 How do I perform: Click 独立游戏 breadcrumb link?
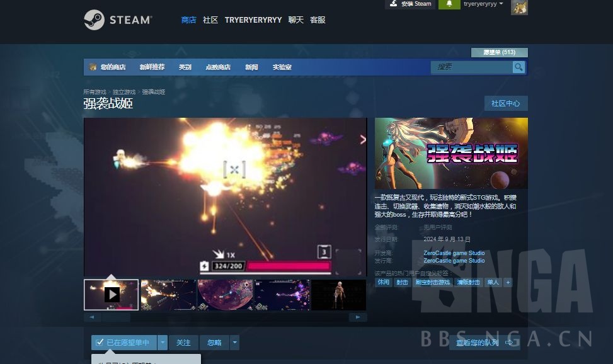(124, 92)
